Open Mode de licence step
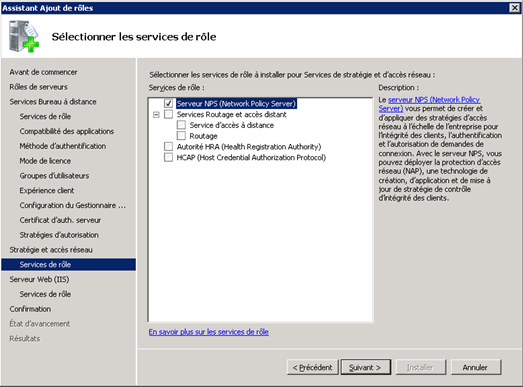This screenshot has height=387, width=523. [45, 161]
